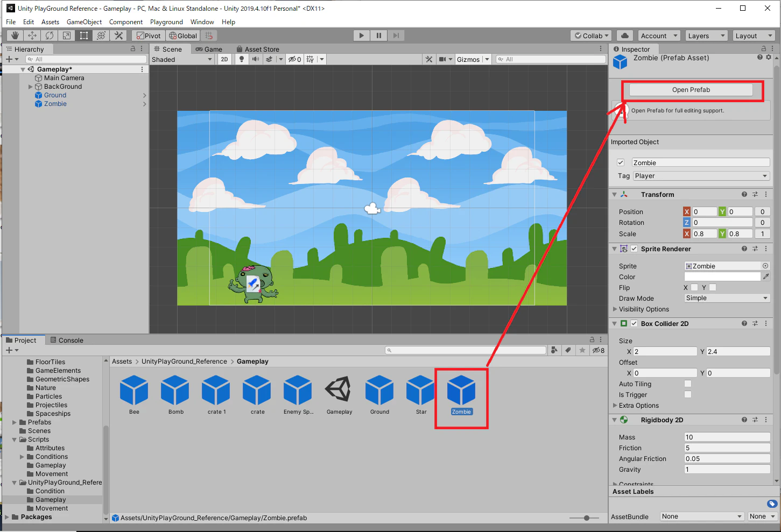Toggle 2D view mode button
Viewport: 781px width, 532px height.
tap(224, 59)
